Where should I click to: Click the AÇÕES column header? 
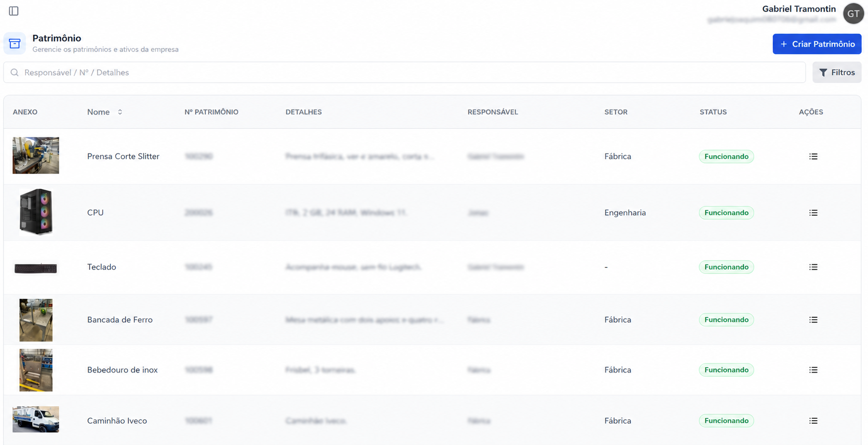click(x=811, y=112)
